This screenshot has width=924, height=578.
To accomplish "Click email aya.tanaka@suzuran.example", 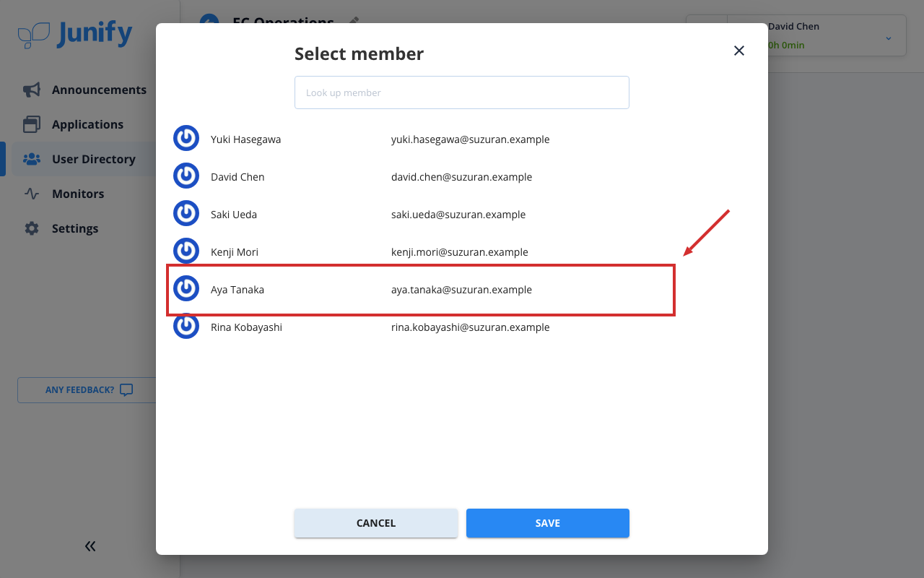I will click(x=462, y=290).
